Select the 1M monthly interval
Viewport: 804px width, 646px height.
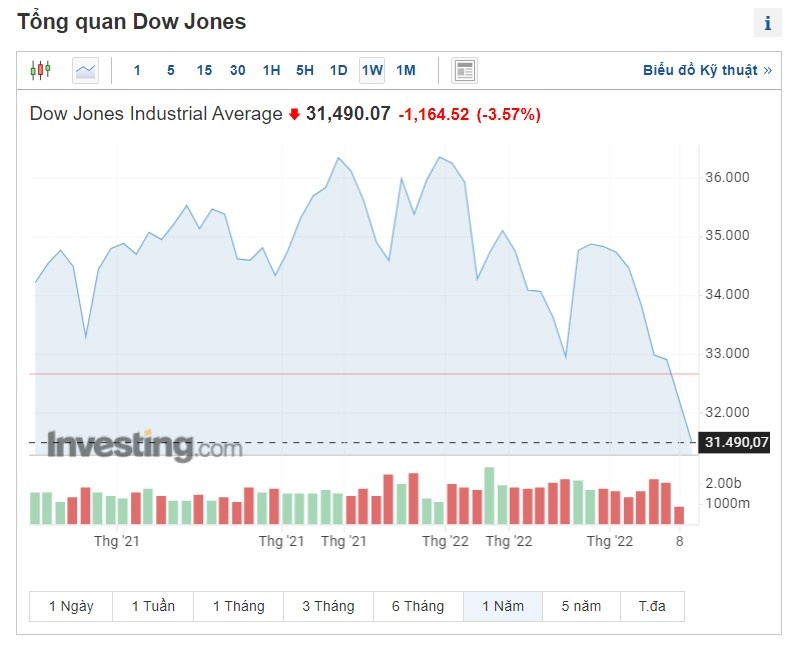point(405,70)
